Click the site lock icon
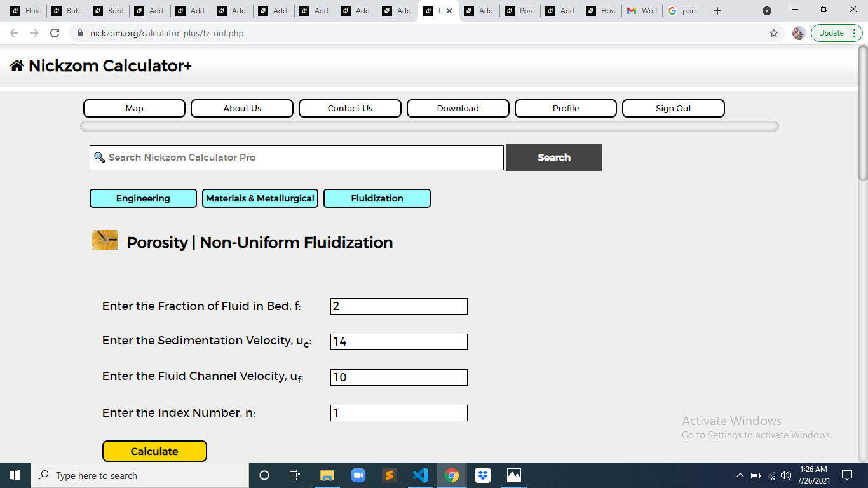The image size is (868, 488). [x=80, y=33]
